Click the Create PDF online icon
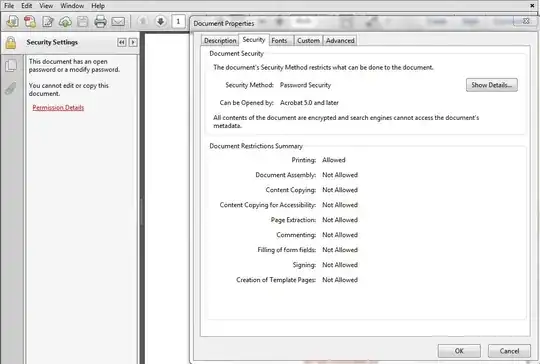The height and width of the screenshot is (364, 540). click(x=30, y=21)
